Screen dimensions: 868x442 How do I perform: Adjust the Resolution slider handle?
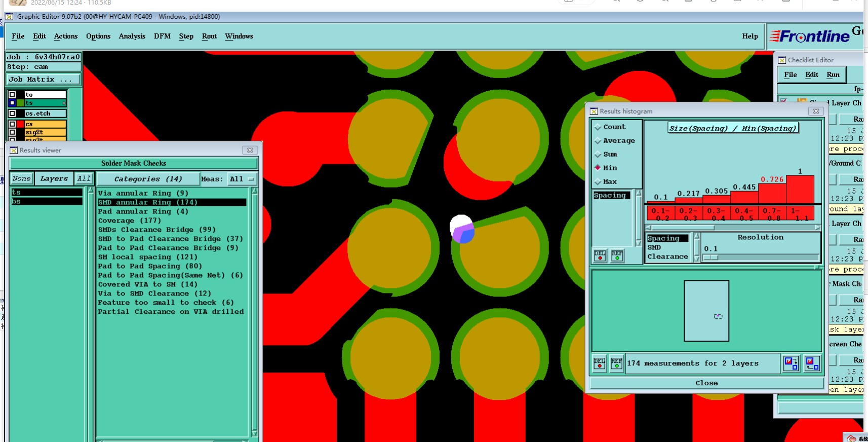tap(711, 257)
